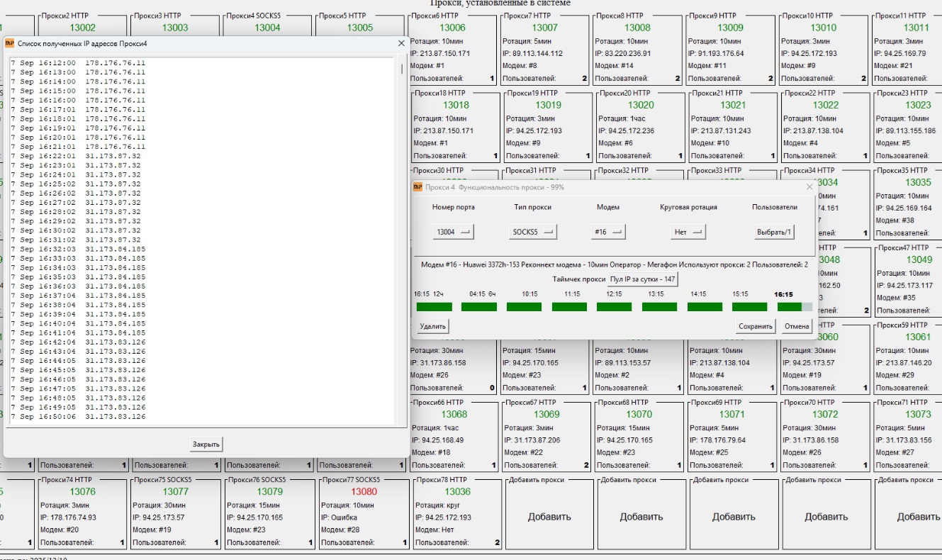The image size is (942, 560).
Task: Click port 13007 on the Прокси7 card
Action: pos(545,28)
